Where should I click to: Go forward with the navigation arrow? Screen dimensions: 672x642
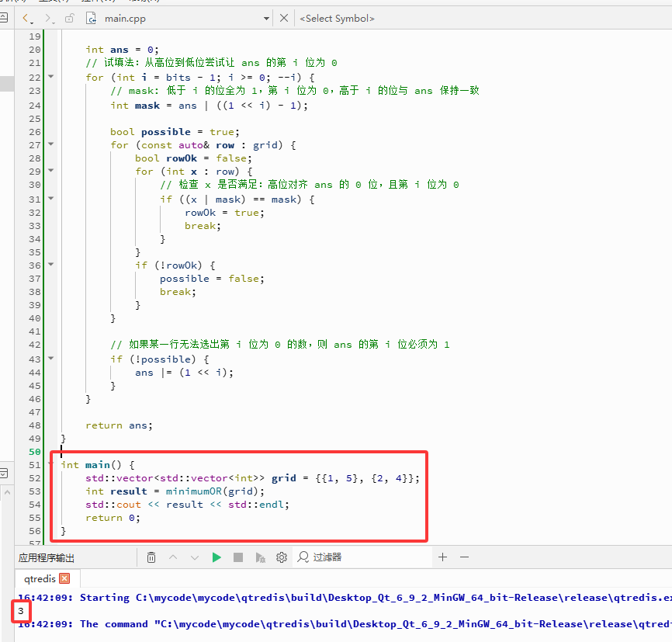(50, 18)
